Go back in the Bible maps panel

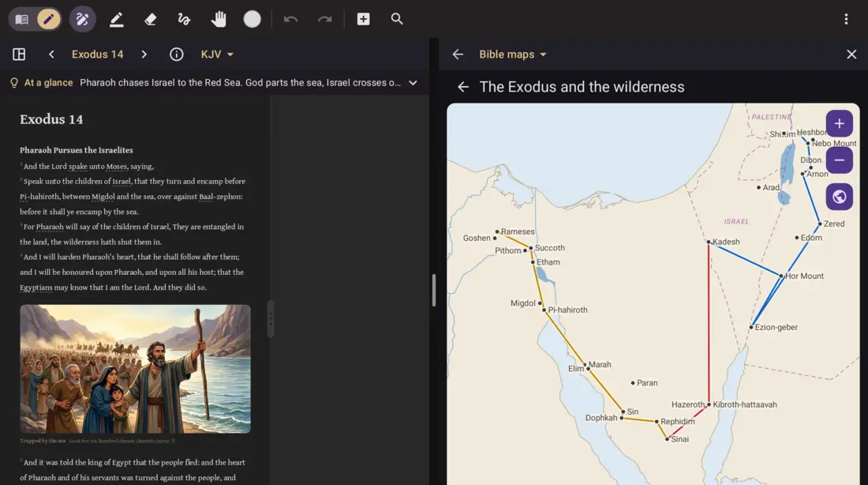[458, 55]
